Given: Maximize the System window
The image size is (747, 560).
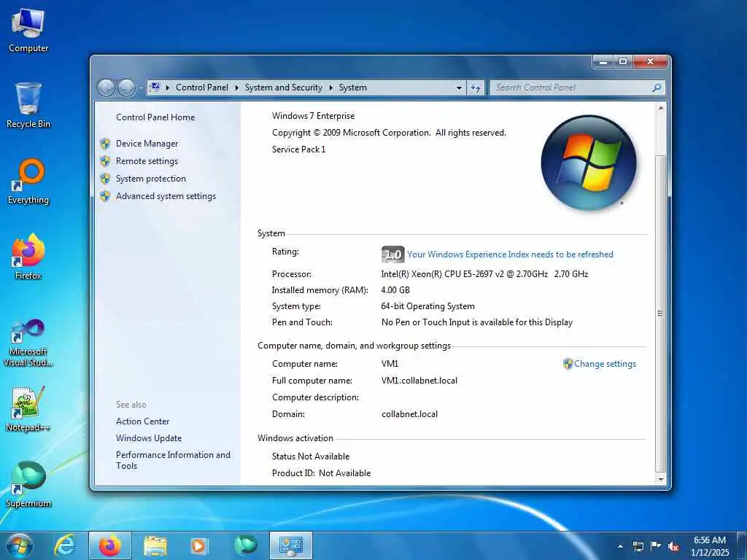Looking at the screenshot, I should [623, 61].
